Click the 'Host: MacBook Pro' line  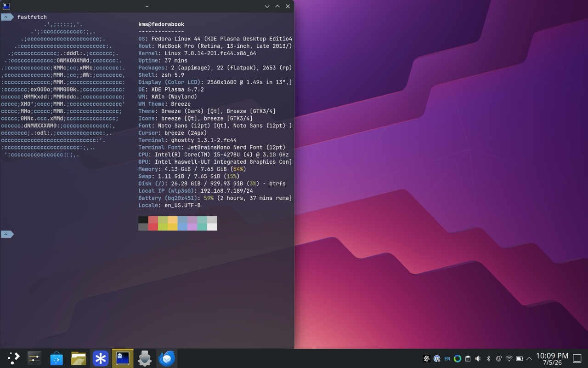[215, 46]
